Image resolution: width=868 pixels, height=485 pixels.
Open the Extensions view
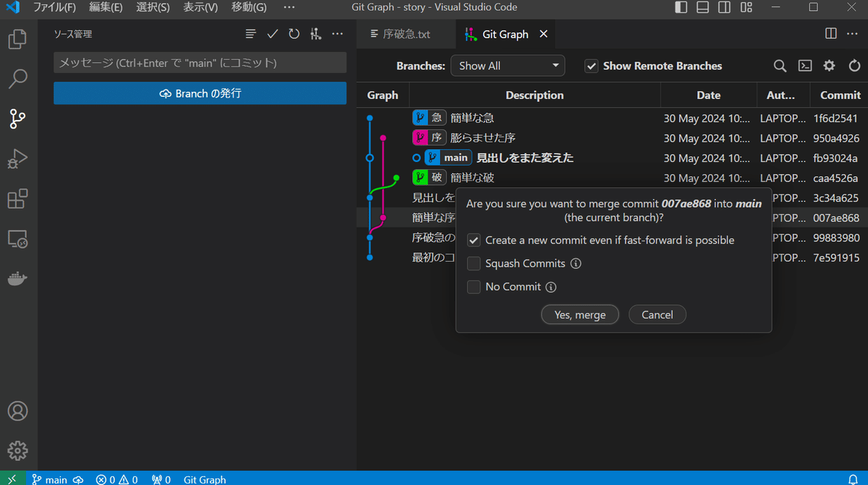(x=18, y=198)
